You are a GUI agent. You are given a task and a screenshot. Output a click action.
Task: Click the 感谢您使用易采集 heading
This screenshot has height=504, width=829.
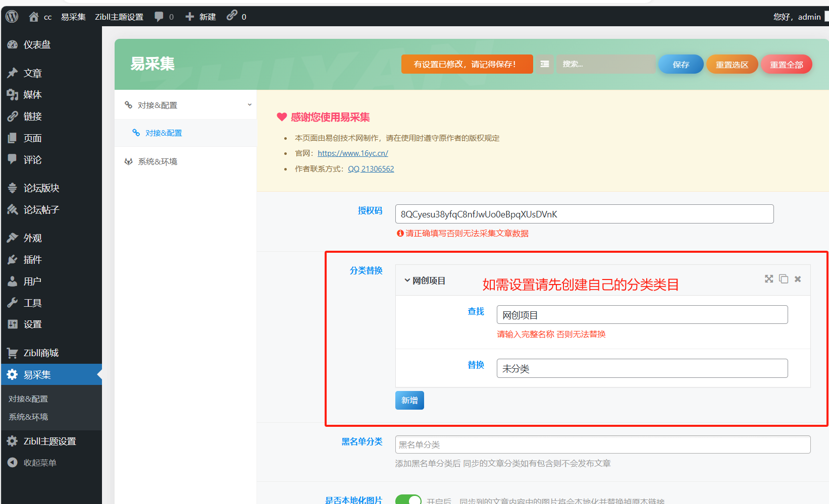[x=330, y=118]
